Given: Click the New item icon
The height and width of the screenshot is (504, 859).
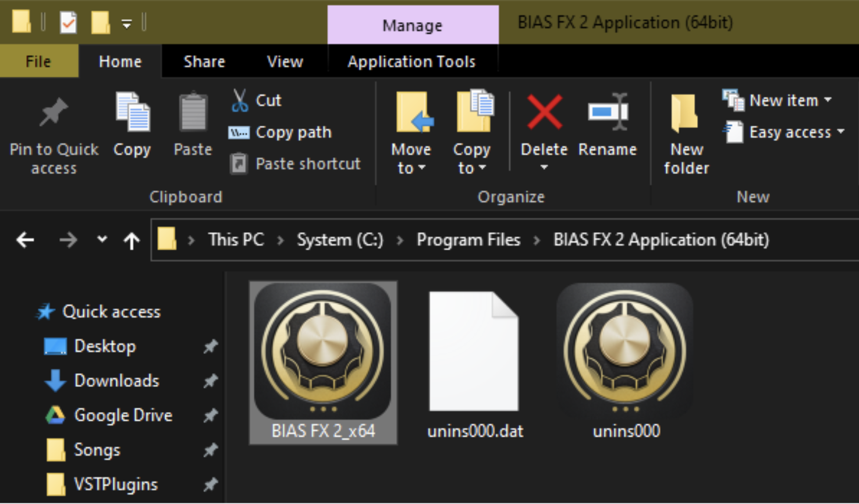Looking at the screenshot, I should pyautogui.click(x=733, y=100).
